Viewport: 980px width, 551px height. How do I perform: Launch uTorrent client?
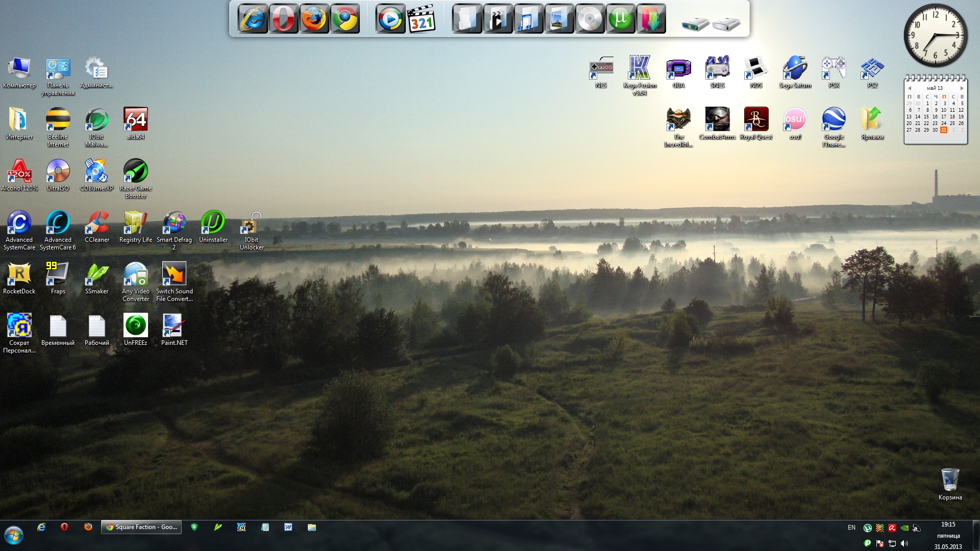[620, 19]
